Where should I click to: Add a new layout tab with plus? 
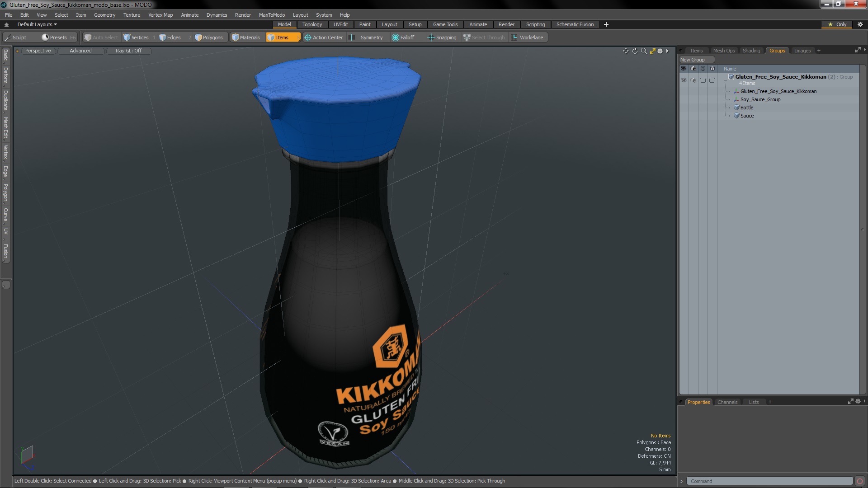tap(606, 24)
